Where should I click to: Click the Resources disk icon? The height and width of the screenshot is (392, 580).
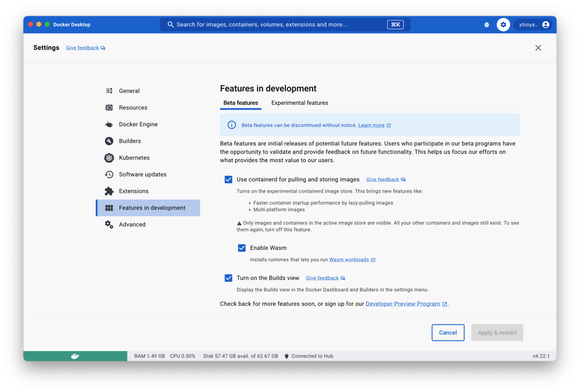[109, 107]
